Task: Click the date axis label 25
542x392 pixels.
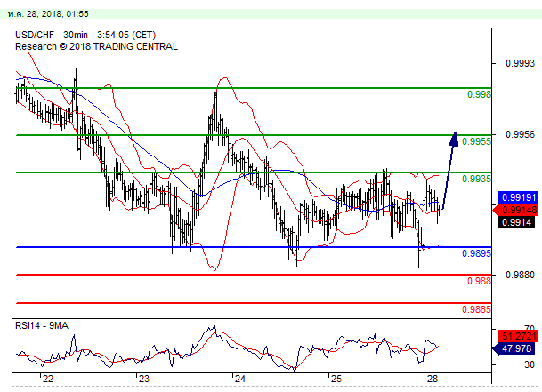Action: point(336,379)
